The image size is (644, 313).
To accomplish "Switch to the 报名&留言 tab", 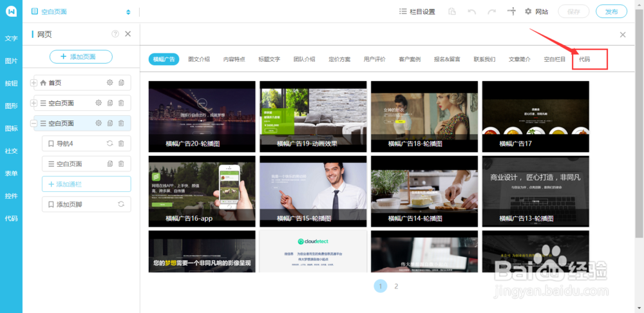I will (448, 59).
